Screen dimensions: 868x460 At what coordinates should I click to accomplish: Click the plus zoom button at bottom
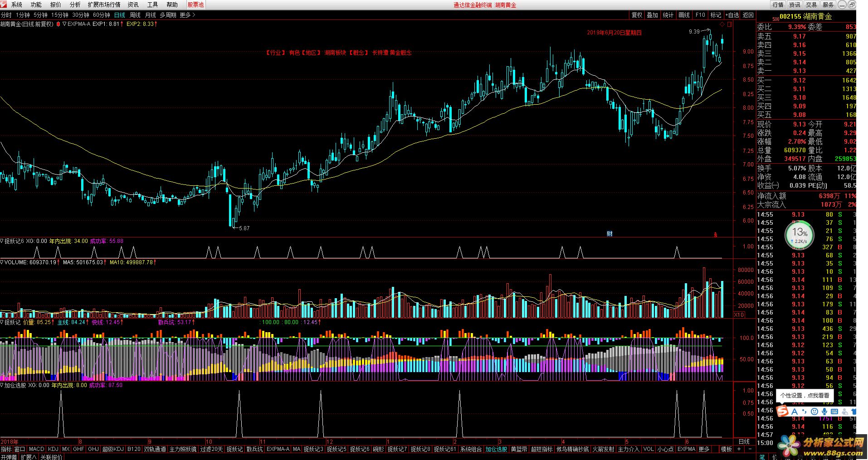(739, 449)
